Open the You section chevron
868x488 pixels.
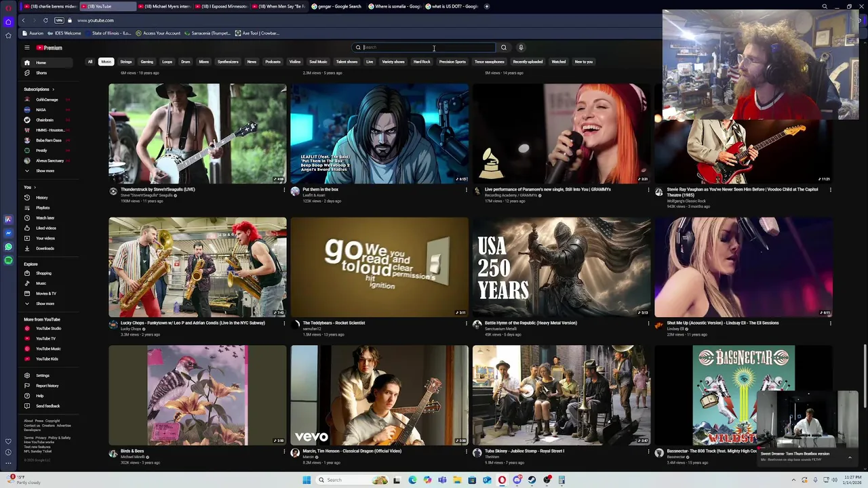click(35, 187)
